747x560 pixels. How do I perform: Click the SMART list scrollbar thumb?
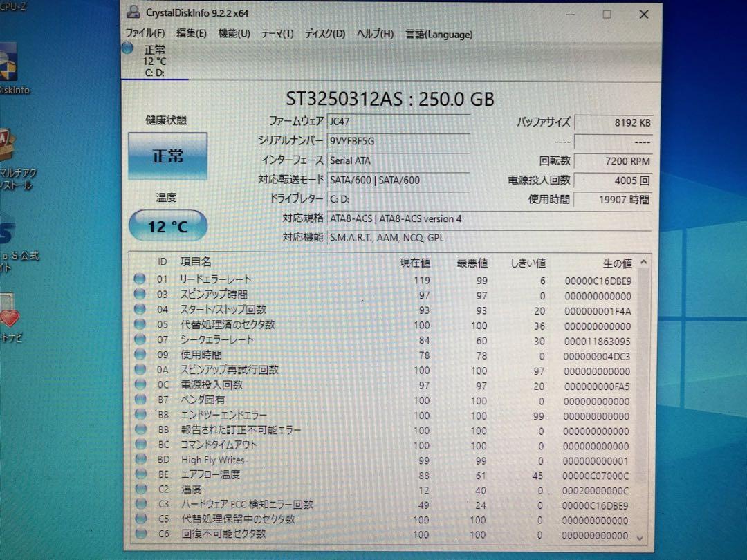click(643, 376)
